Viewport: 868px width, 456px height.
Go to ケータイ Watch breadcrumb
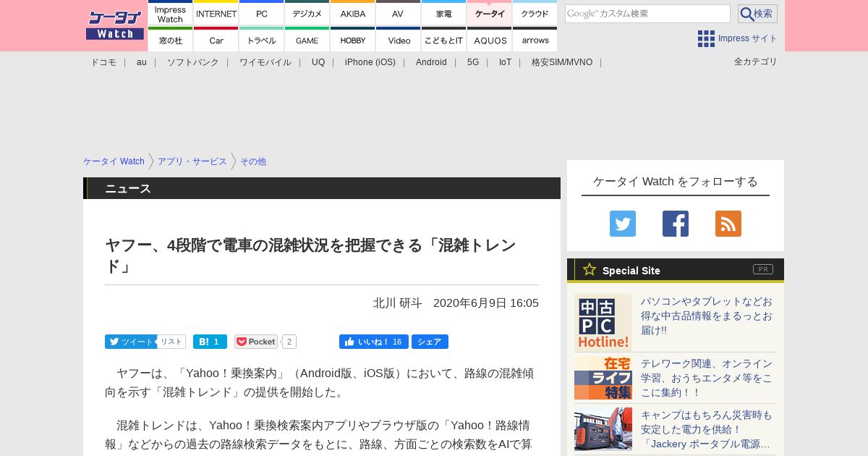[x=114, y=161]
